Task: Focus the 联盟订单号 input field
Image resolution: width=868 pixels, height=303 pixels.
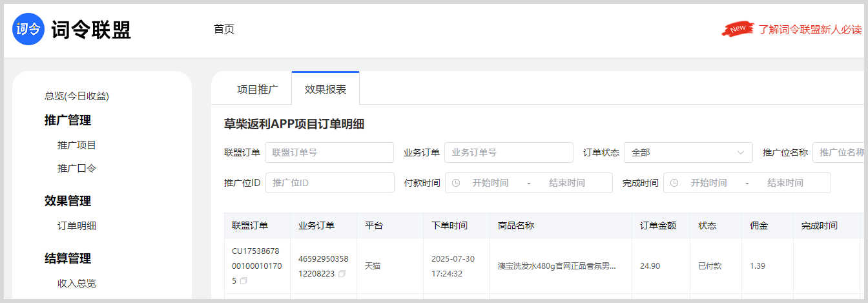Action: [x=329, y=152]
